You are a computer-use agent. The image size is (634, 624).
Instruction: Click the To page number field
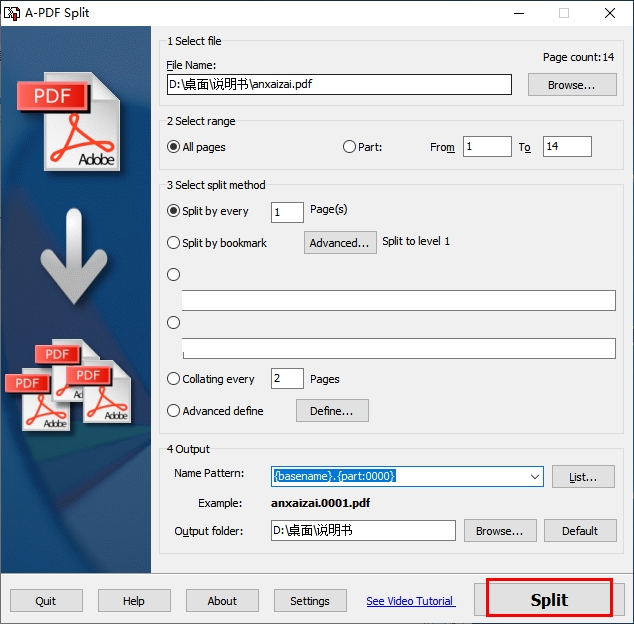[567, 146]
